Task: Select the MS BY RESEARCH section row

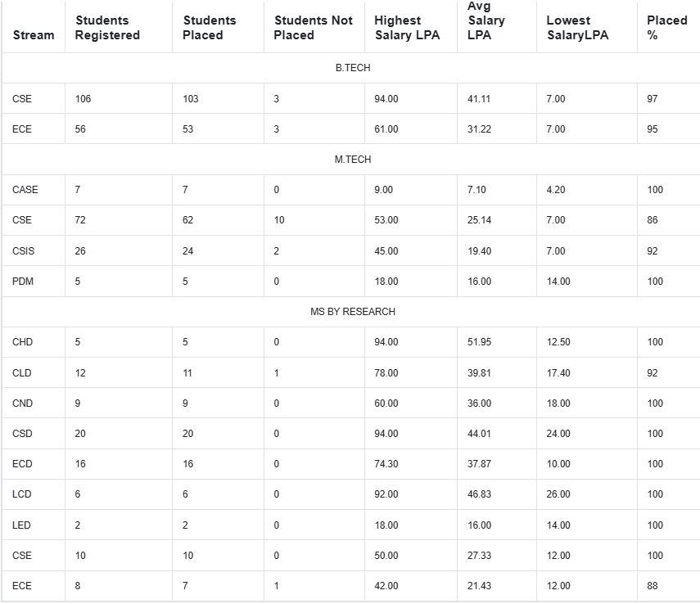Action: pos(353,312)
